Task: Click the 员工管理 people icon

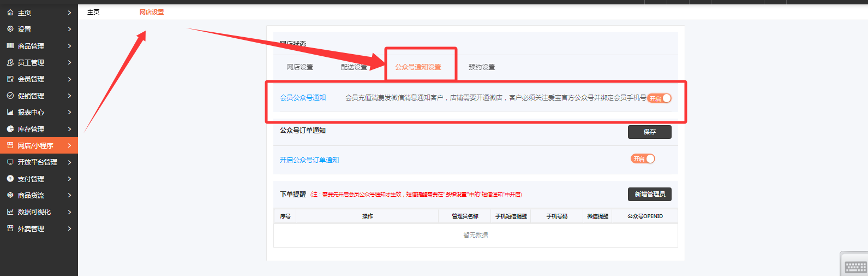Action: coord(10,63)
